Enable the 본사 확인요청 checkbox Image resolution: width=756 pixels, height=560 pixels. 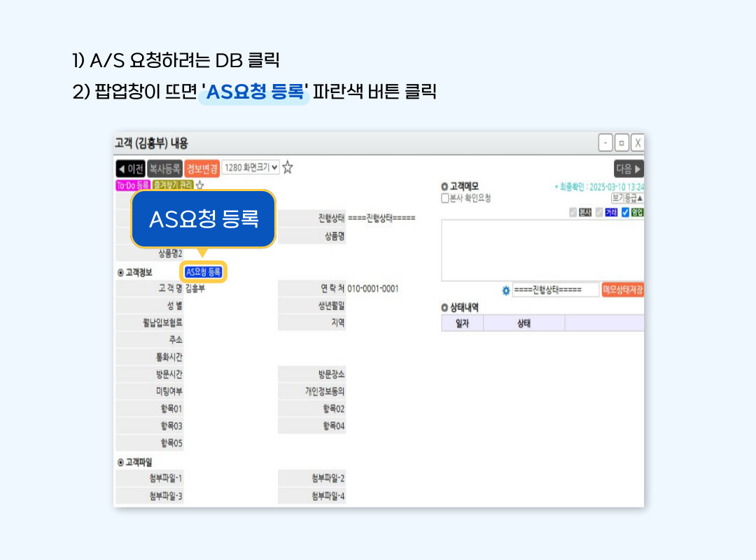tap(444, 197)
